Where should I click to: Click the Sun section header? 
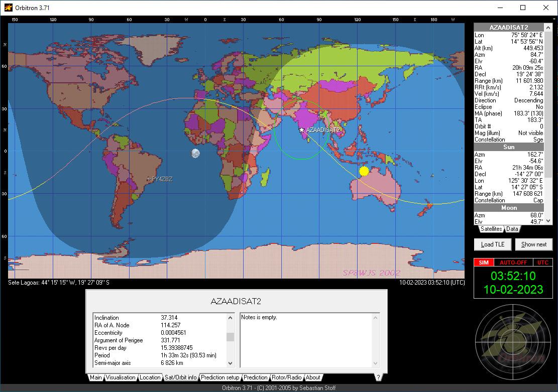(509, 147)
